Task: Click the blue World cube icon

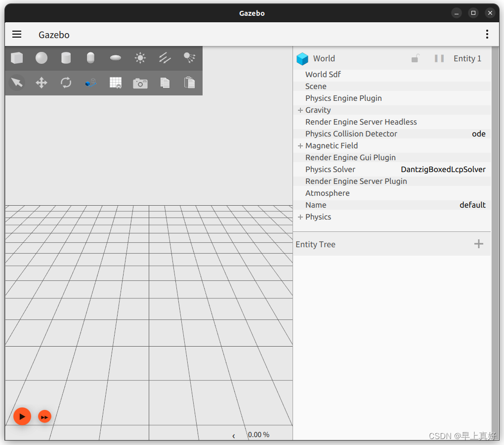Action: [302, 58]
